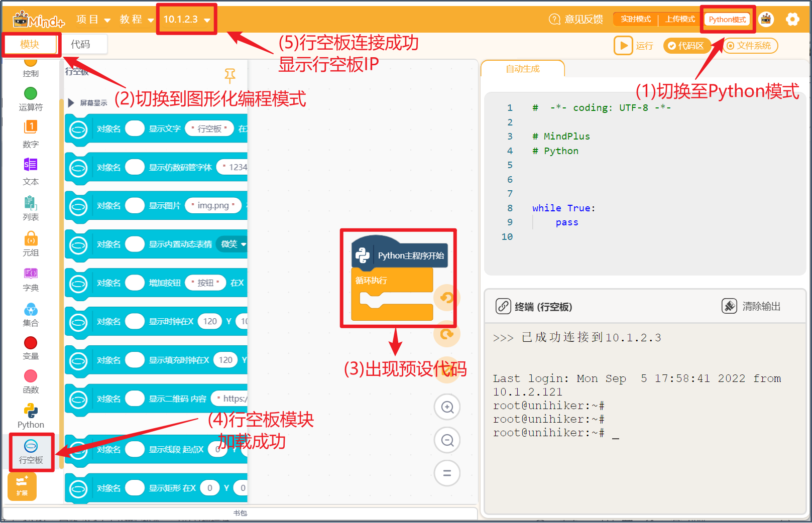Click the 120 field in 显示填充时钟 block
The image size is (812, 523).
point(225,360)
